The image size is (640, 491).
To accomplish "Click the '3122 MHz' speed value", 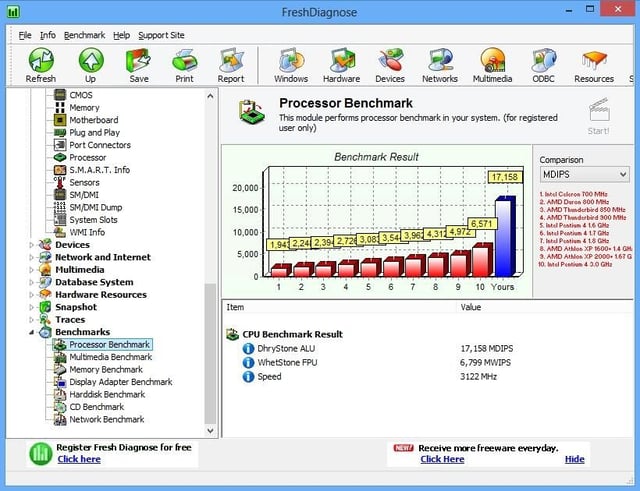I will (478, 377).
